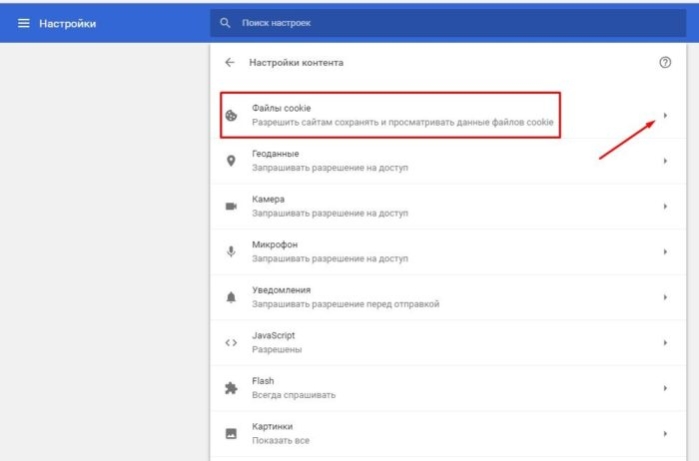
Task: Click 'Запрашивать разрешение на доступ' under Геоданные
Action: pos(330,168)
